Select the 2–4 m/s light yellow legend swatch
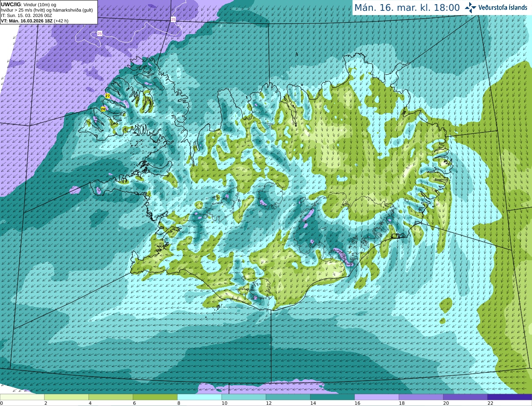 [66, 397]
